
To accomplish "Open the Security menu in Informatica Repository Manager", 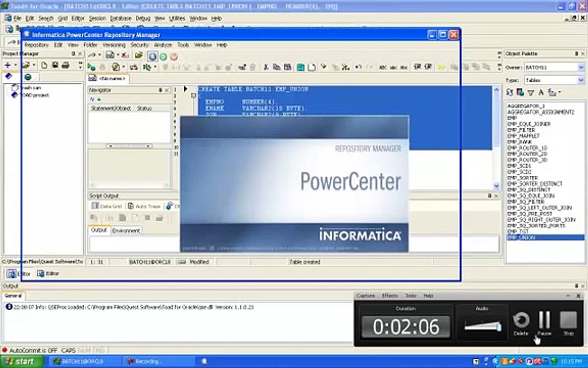I will [139, 45].
